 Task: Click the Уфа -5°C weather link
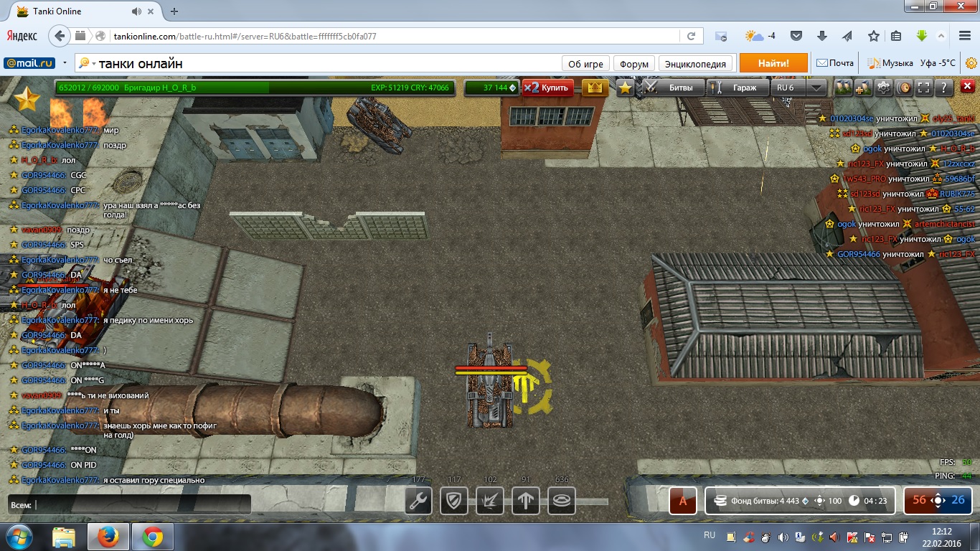pos(938,63)
